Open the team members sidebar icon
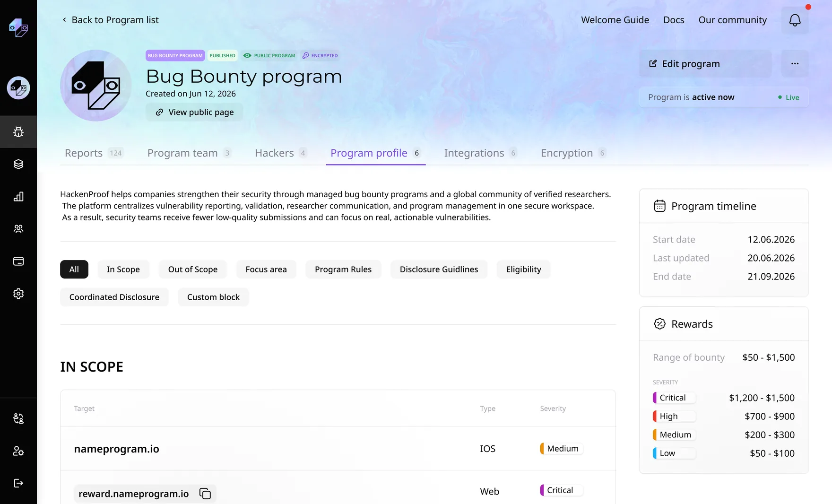Viewport: 832px width, 504px height. [x=18, y=229]
